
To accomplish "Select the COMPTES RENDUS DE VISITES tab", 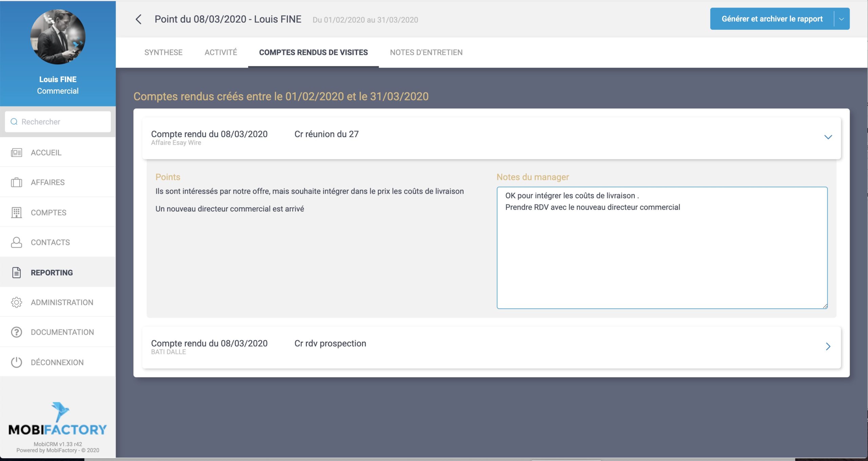I will [313, 52].
